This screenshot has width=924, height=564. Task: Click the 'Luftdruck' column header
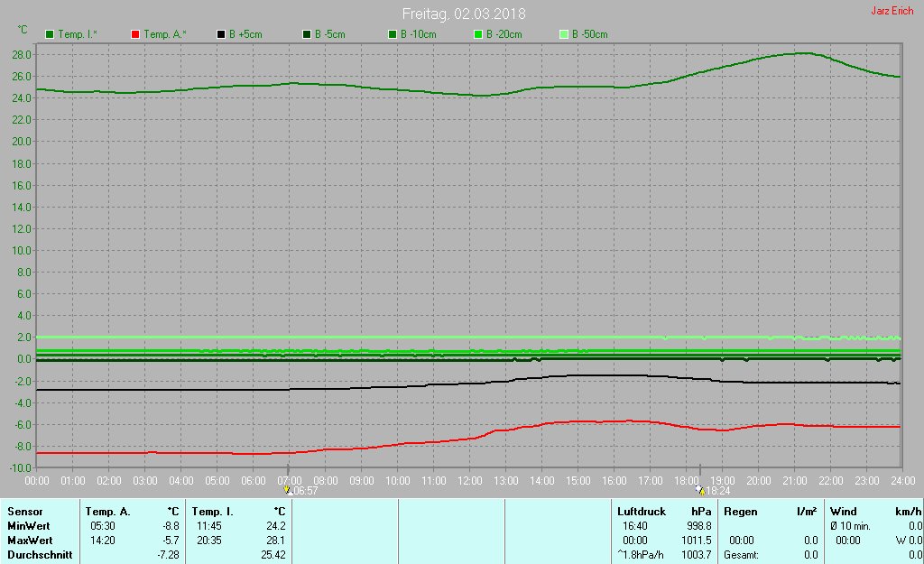point(642,512)
